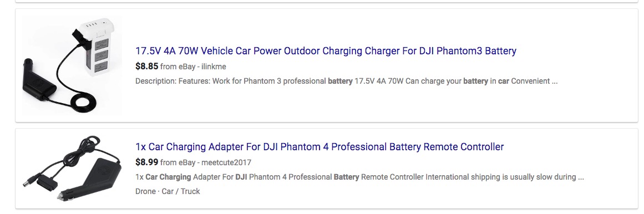Click the 'from eBay - meetcute2017' seller text
644x214 pixels.
pos(205,162)
